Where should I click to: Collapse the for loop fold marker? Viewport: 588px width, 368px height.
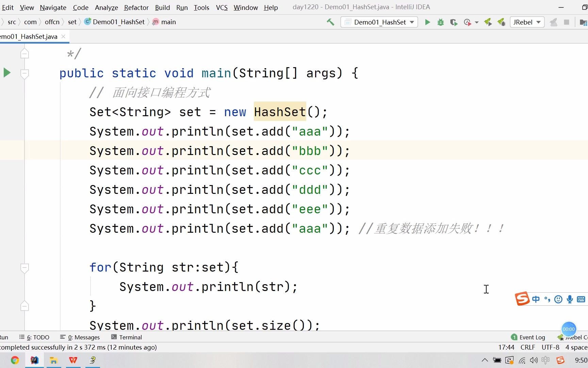(24, 268)
